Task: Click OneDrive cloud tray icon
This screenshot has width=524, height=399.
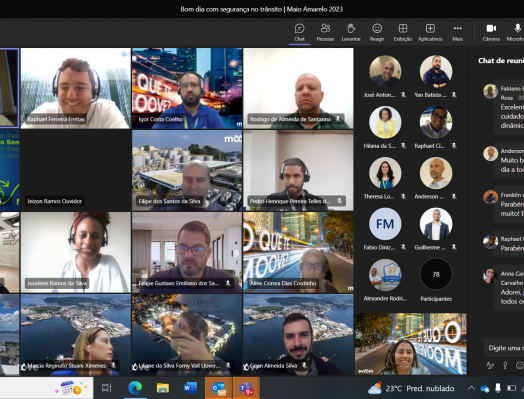Action: pyautogui.click(x=485, y=389)
